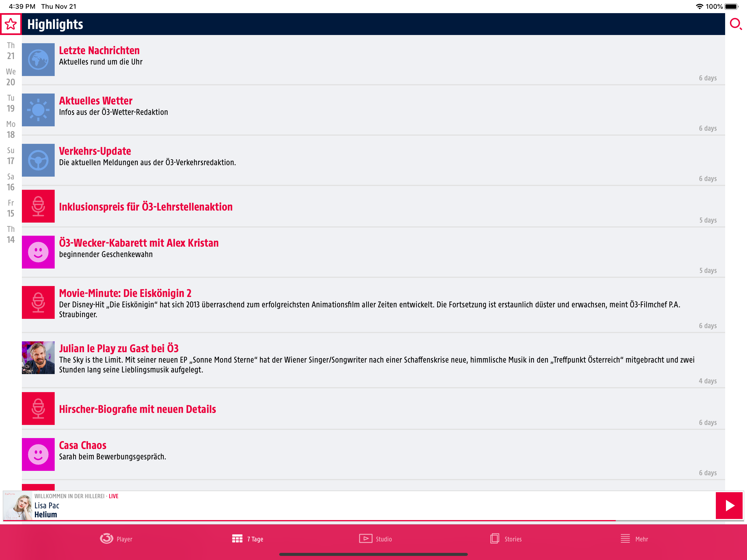The width and height of the screenshot is (747, 560).
Task: Open the Casa Chaos title
Action: pyautogui.click(x=83, y=445)
